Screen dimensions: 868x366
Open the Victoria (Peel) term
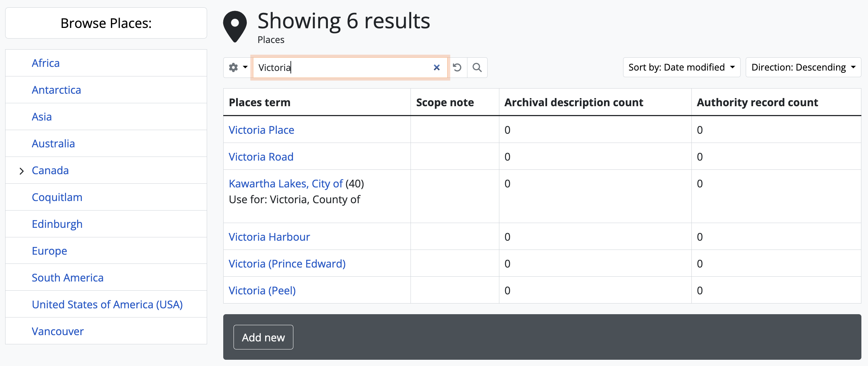262,291
